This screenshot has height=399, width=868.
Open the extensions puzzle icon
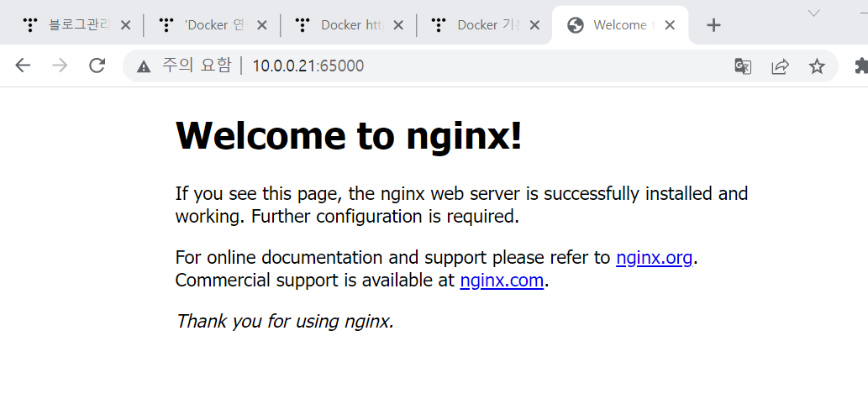pyautogui.click(x=861, y=66)
